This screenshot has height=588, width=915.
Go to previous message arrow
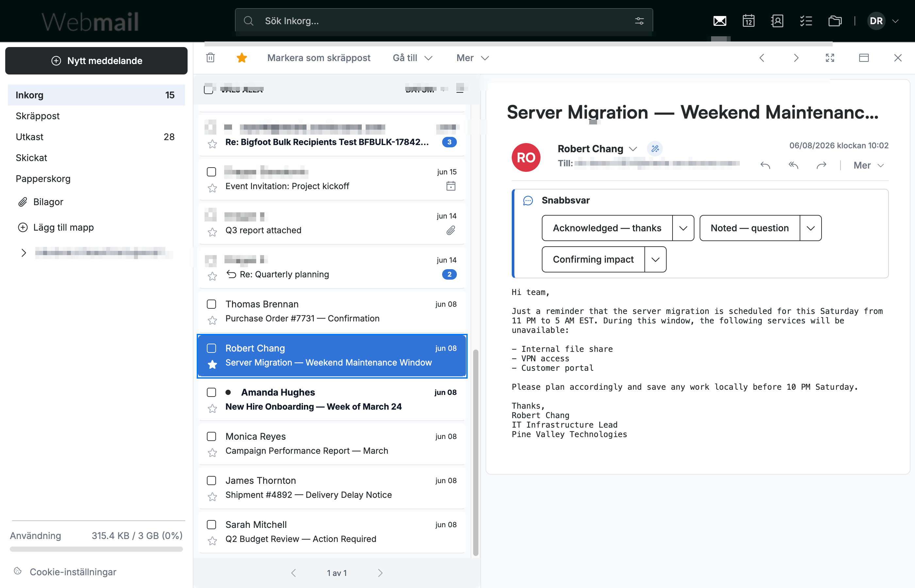[762, 57]
